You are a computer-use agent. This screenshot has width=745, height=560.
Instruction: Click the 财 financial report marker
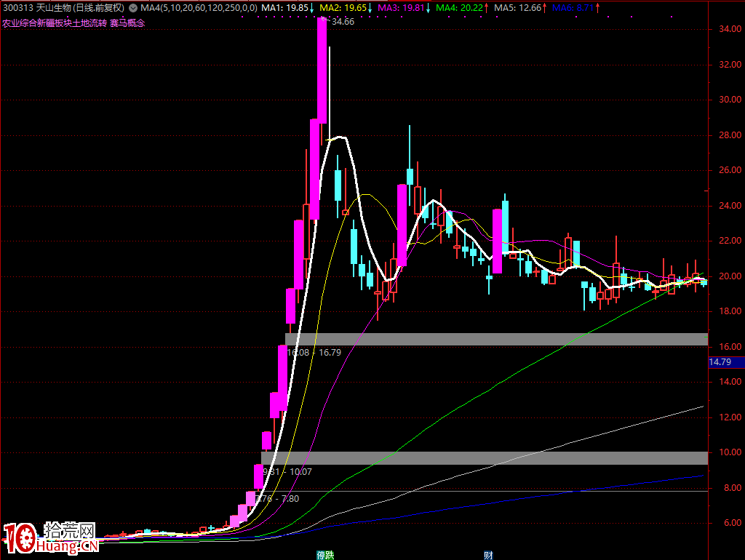click(488, 555)
